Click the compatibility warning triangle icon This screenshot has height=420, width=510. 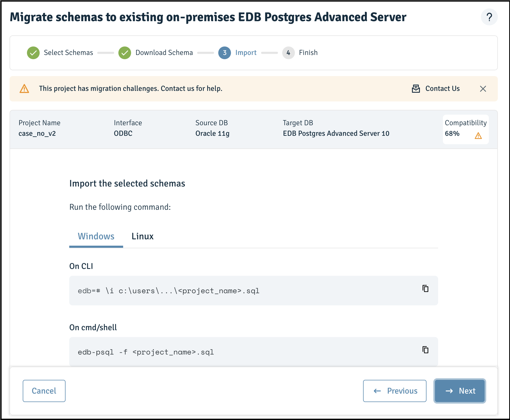point(478,136)
